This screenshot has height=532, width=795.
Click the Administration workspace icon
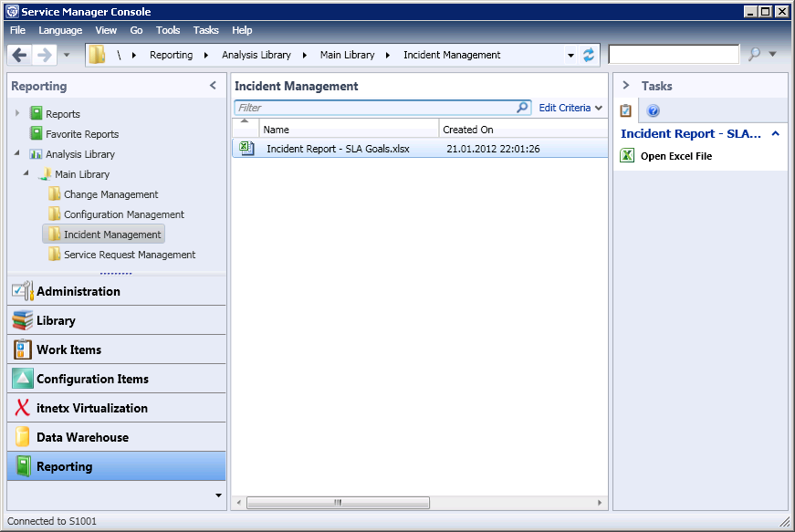pos(22,291)
